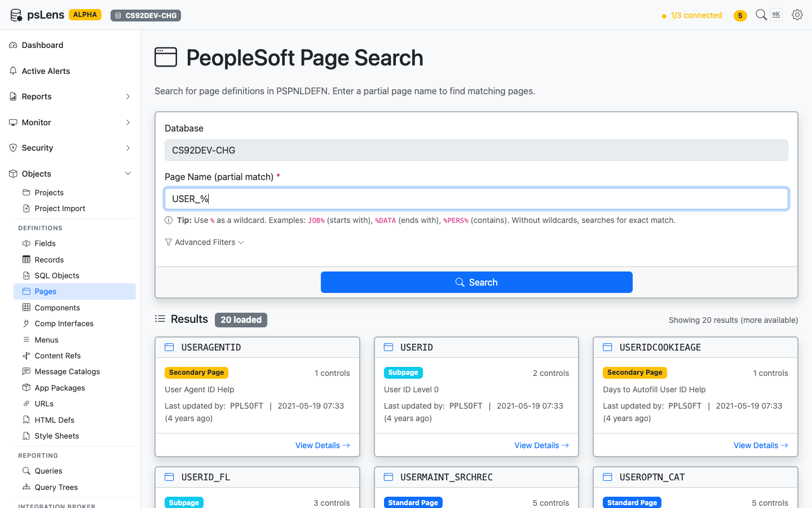This screenshot has width=812, height=508.
Task: Click the Secondary Page tag on USERAGENTID
Action: pyautogui.click(x=196, y=373)
